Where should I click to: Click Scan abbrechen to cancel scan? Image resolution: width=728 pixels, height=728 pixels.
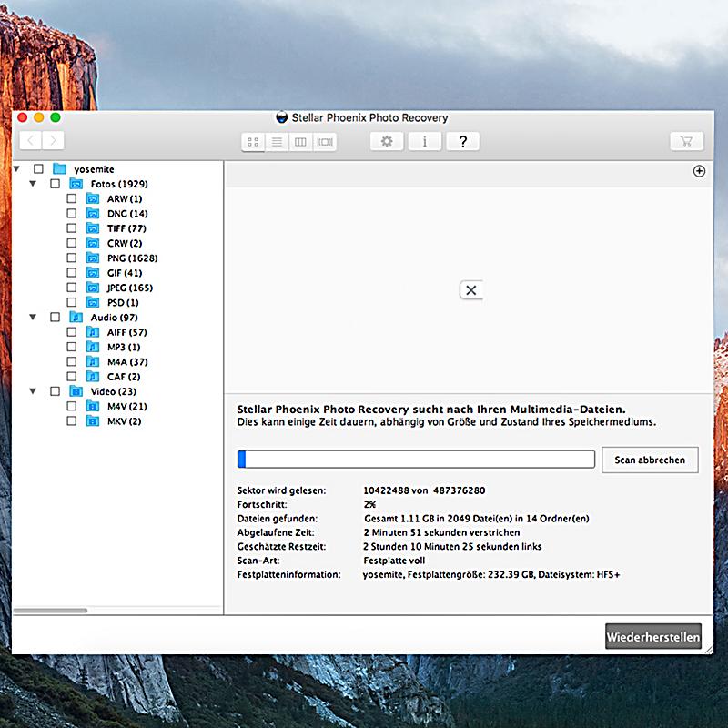point(650,460)
